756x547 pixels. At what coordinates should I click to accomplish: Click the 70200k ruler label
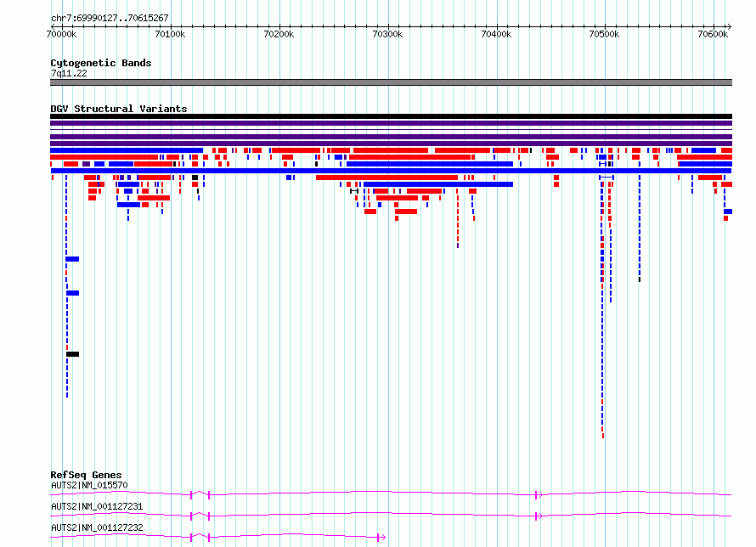[279, 34]
